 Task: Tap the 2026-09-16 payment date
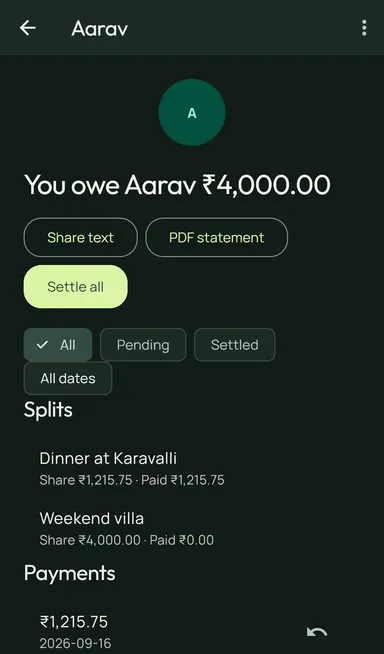click(75, 643)
